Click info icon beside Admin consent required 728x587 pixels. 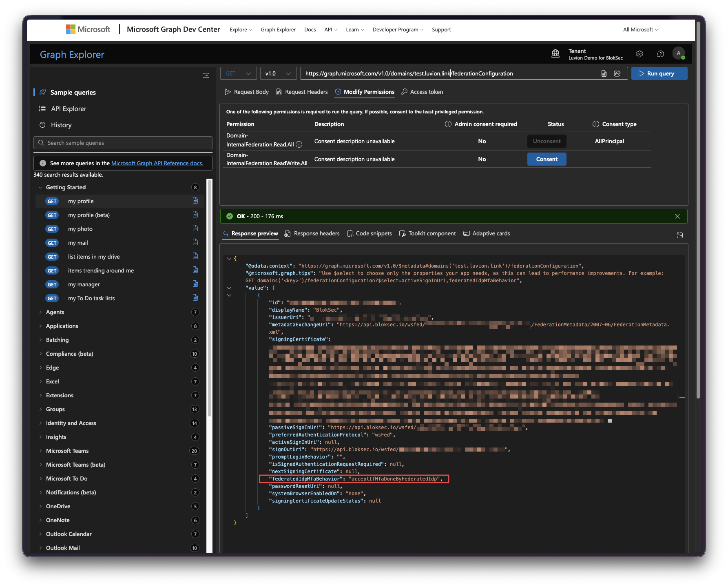point(448,124)
